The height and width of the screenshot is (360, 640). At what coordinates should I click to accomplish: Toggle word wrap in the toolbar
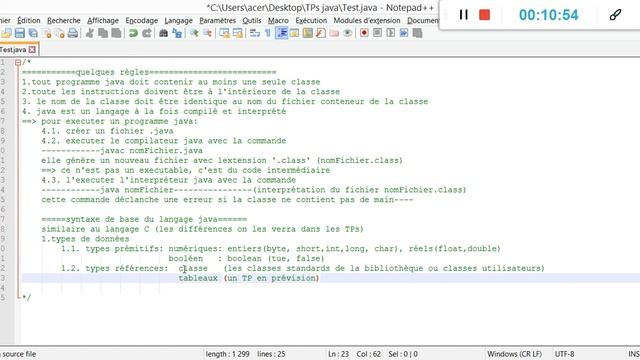[x=255, y=33]
